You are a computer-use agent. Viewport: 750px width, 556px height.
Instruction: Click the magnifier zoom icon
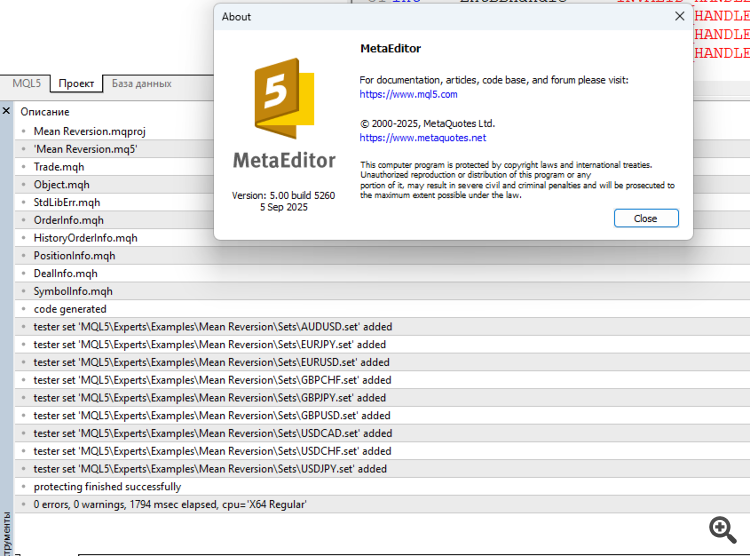tap(722, 530)
